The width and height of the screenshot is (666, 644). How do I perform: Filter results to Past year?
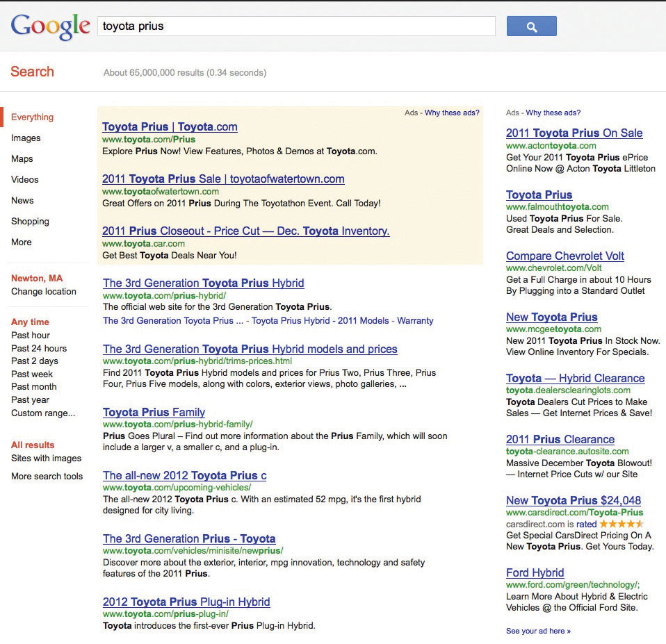pos(30,400)
